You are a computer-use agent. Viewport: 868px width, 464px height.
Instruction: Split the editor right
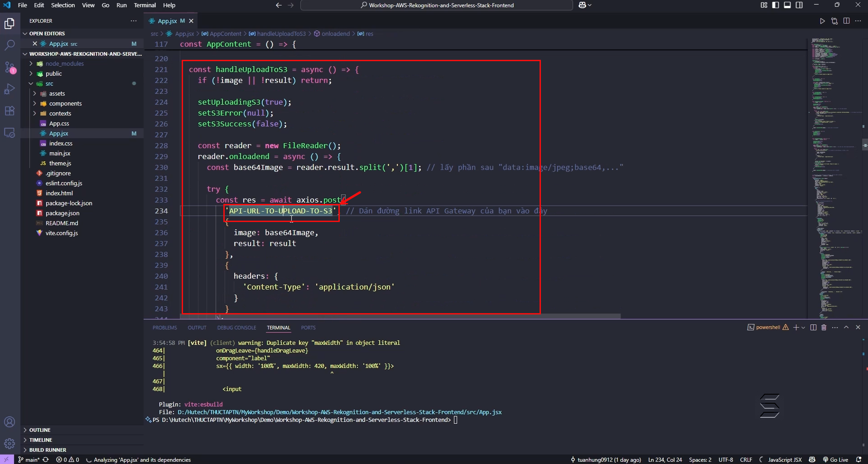click(846, 21)
